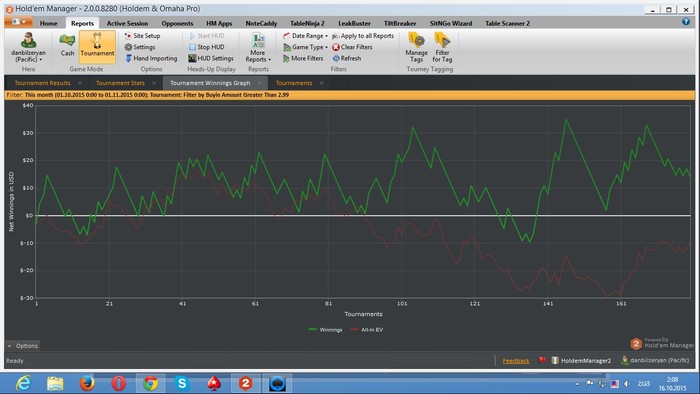Select the Cash game mode icon
This screenshot has height=394, width=700.
67,45
